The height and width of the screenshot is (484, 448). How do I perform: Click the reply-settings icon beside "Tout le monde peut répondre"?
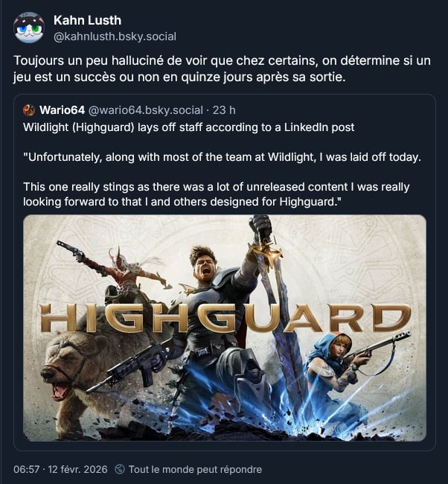tap(120, 470)
